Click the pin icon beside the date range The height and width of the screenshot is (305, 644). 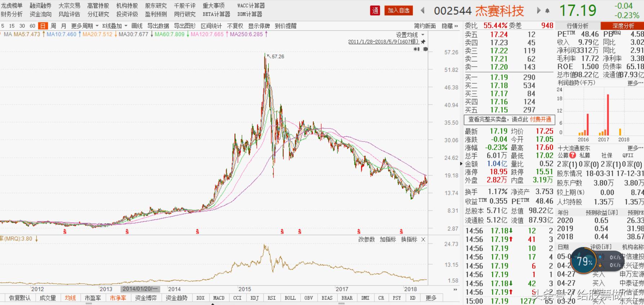pos(423,42)
